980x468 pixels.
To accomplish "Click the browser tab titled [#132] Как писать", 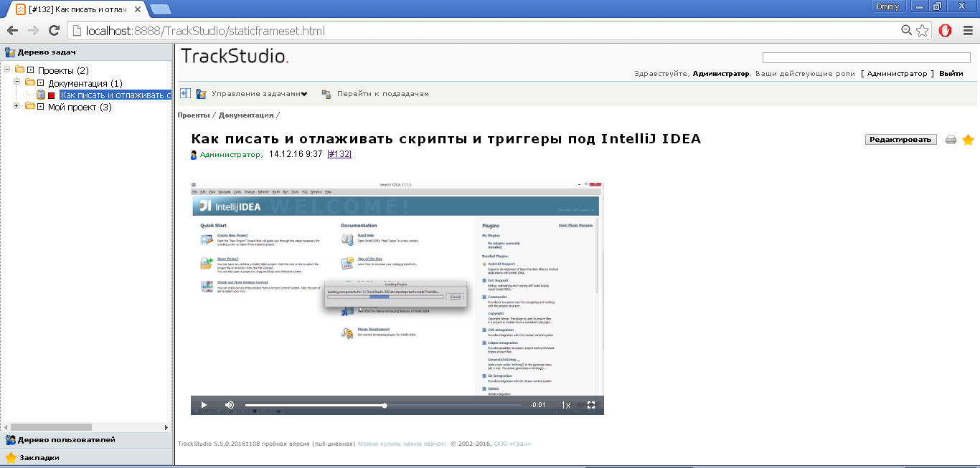I will point(77,8).
